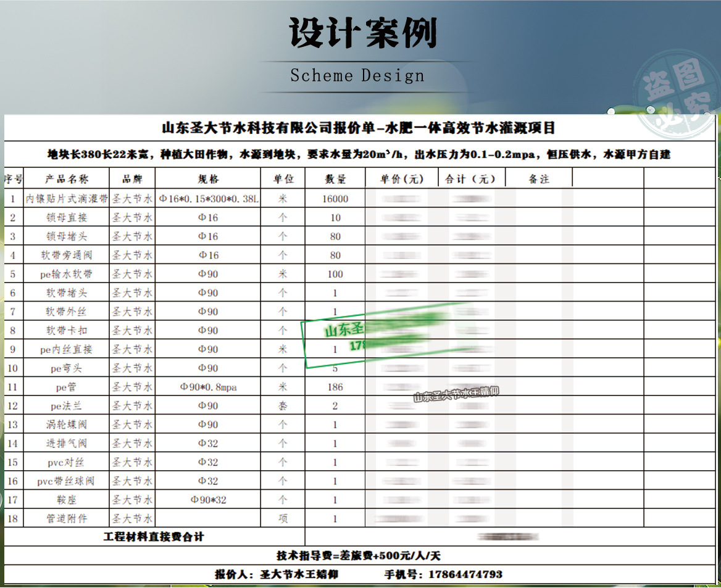
Task: Click the 'Scheme Design' subtitle
Action: [357, 75]
